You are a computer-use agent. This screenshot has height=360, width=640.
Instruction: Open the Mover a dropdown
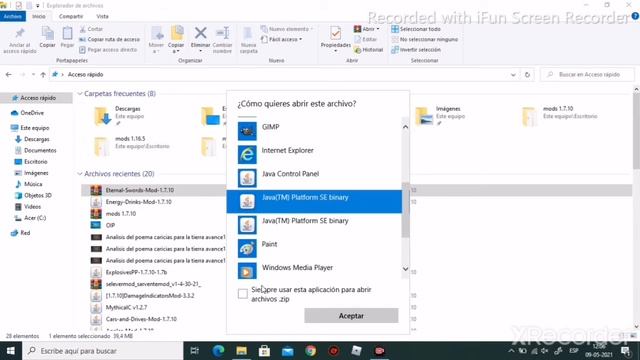pyautogui.click(x=156, y=40)
